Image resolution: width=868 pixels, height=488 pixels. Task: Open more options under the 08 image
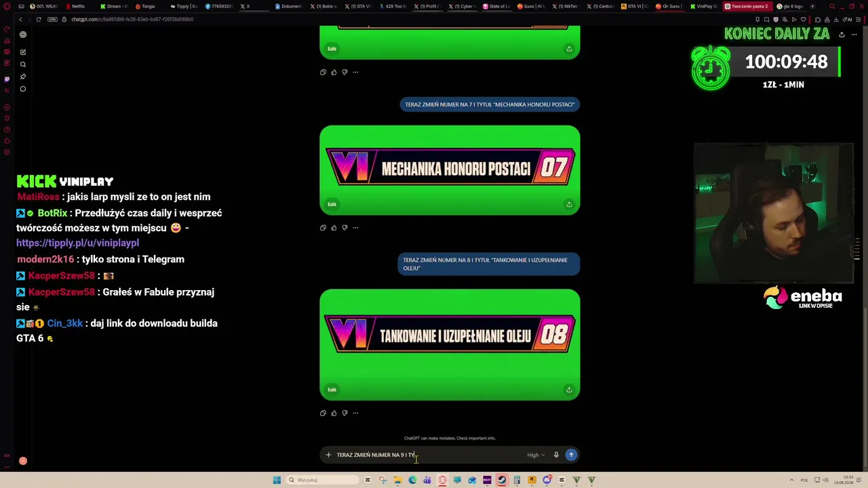(x=355, y=413)
